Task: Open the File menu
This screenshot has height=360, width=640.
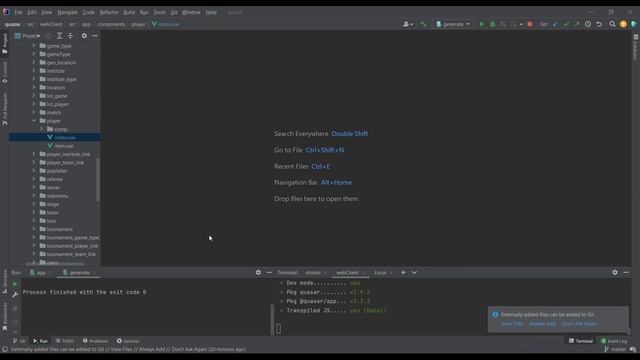Action: point(18,12)
